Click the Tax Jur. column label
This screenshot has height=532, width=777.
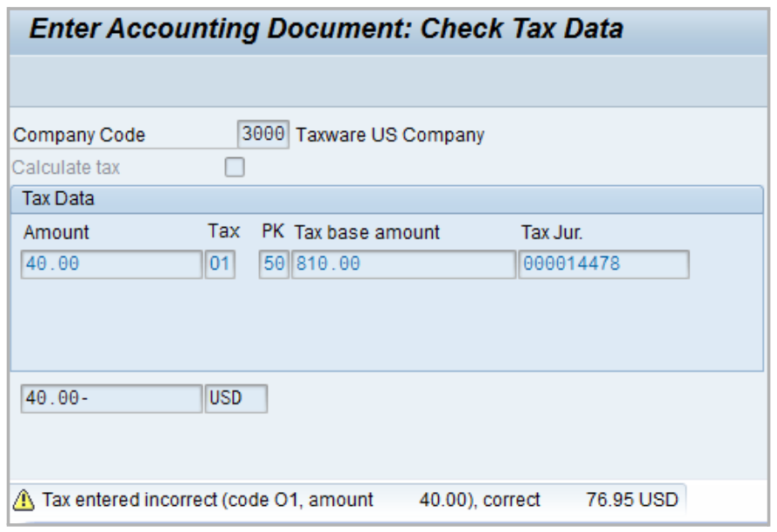tap(551, 233)
